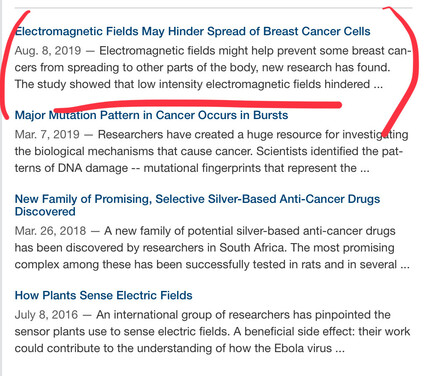Open the Electromagnetic Fields breast cancer article
Viewport: 426px width, 376px height.
[x=193, y=31]
